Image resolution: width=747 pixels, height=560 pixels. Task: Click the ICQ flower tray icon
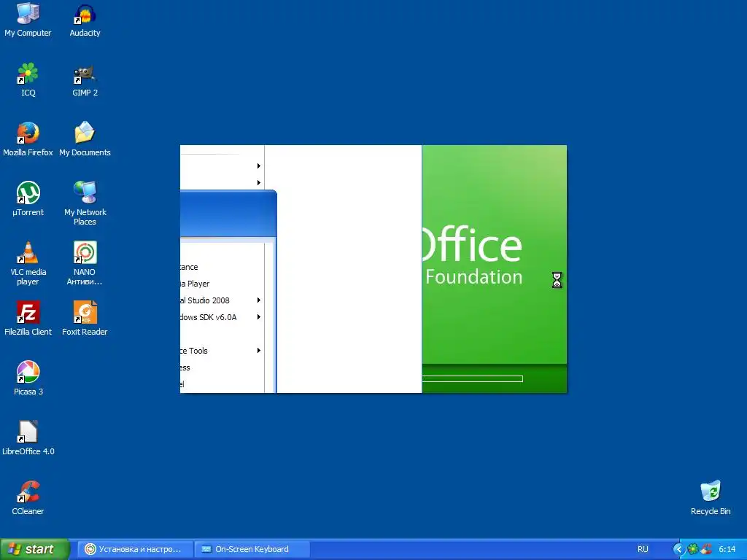pyautogui.click(x=693, y=549)
